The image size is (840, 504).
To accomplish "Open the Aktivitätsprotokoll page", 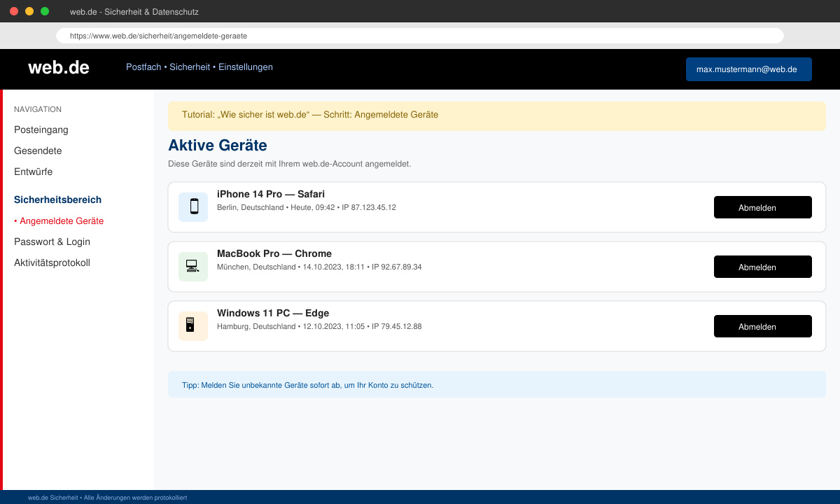I will click(52, 262).
